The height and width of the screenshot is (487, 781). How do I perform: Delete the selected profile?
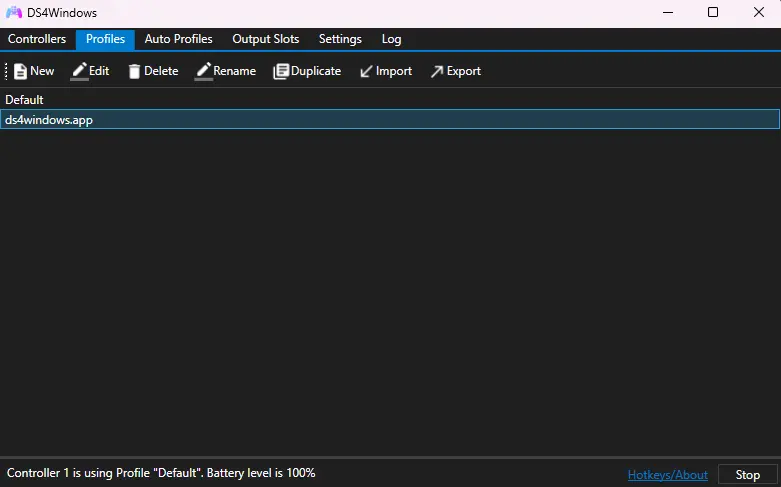pyautogui.click(x=153, y=71)
